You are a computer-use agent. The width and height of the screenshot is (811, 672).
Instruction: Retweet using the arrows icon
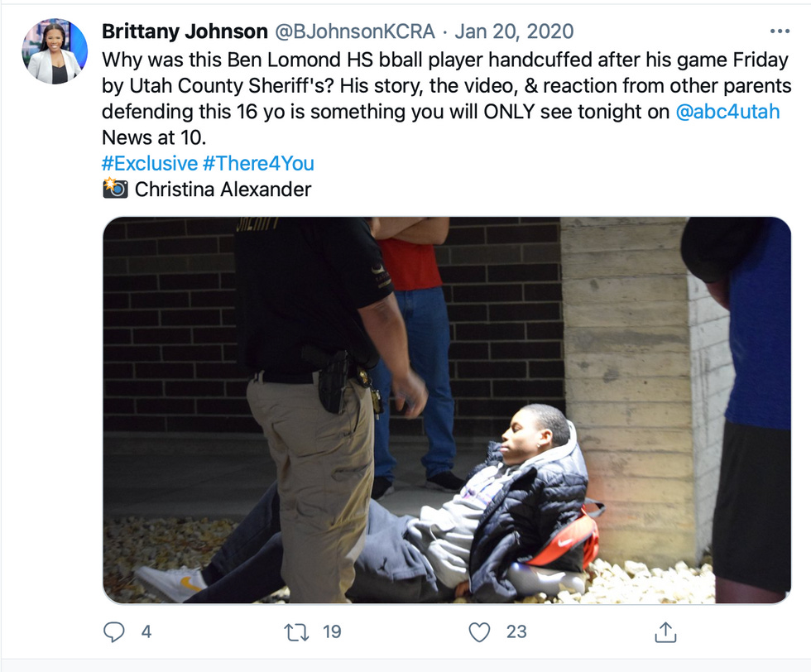297,631
